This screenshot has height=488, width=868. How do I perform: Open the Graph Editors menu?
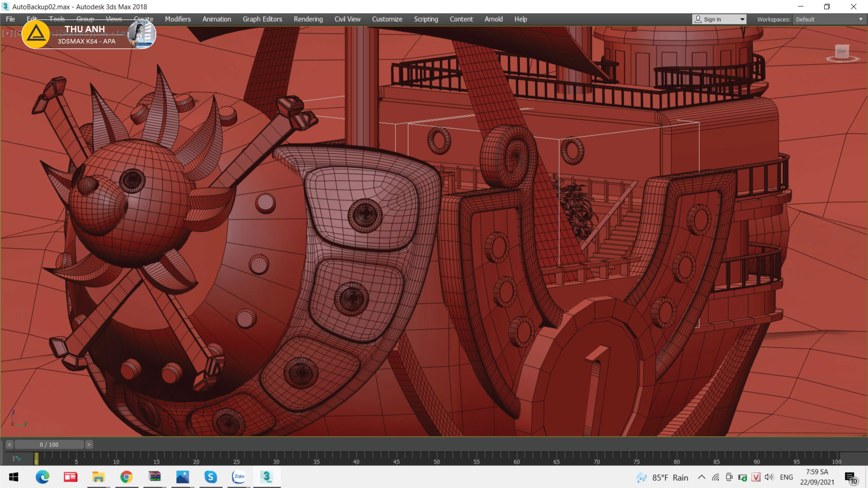coord(262,19)
